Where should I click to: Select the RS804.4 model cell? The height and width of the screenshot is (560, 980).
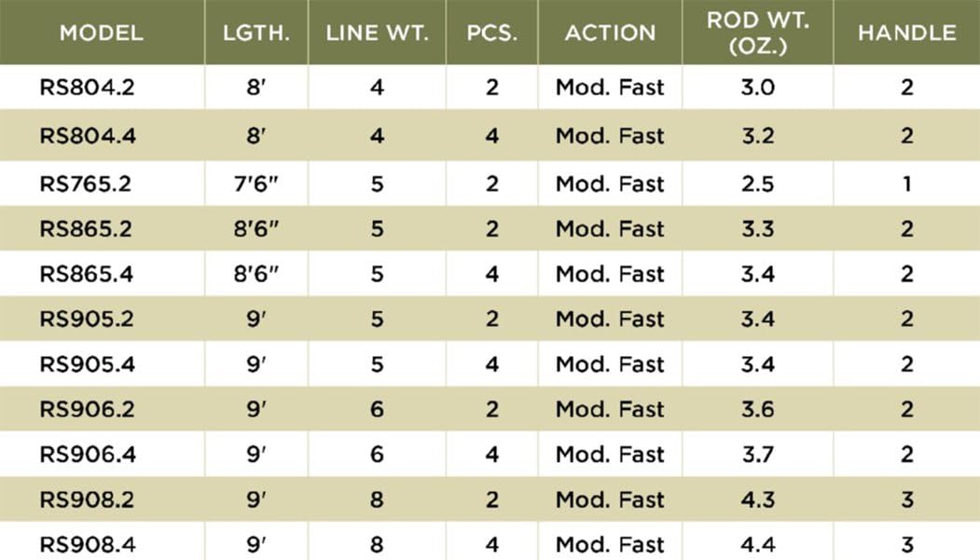87,136
